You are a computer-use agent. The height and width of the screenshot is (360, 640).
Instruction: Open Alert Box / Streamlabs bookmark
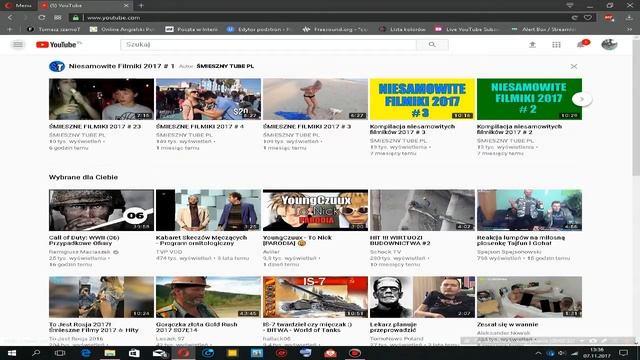click(x=544, y=29)
